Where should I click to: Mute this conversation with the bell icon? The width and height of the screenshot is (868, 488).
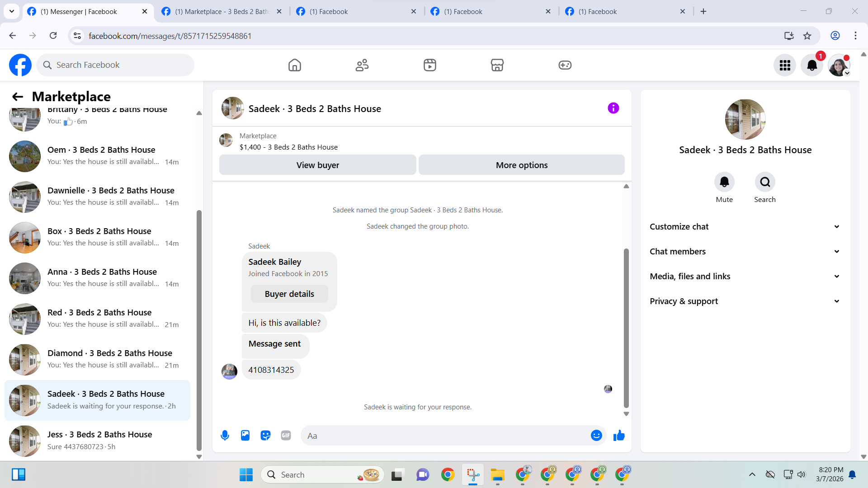pyautogui.click(x=724, y=182)
